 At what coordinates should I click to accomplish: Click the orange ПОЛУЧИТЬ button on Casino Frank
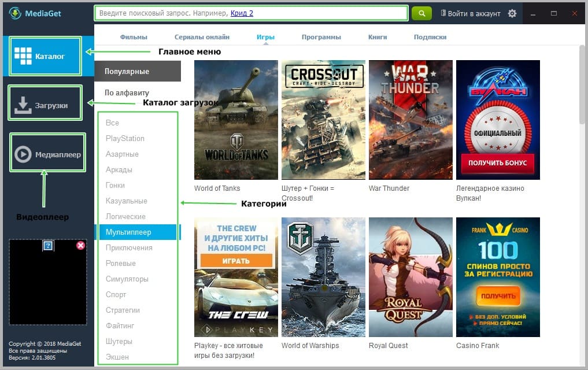tap(498, 296)
